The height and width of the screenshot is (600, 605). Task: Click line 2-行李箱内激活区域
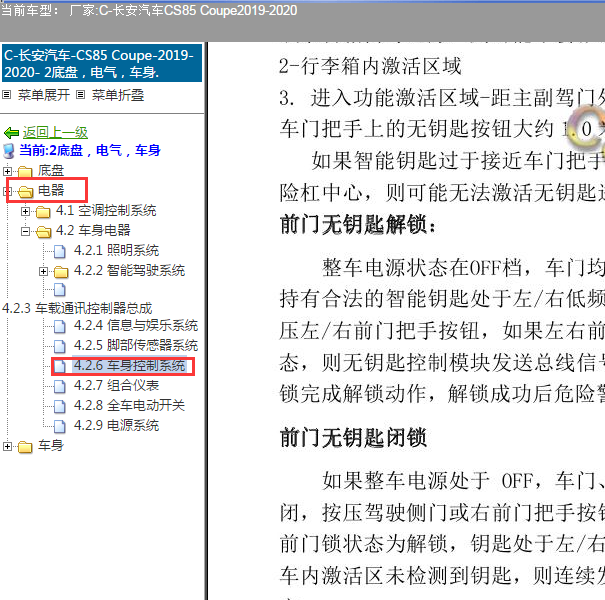370,66
